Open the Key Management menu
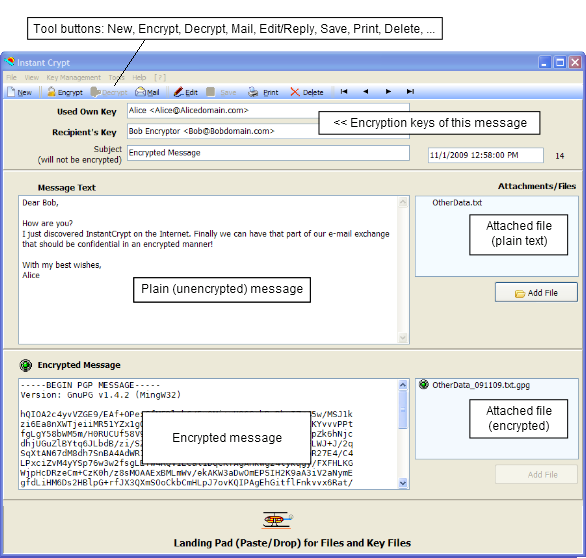Screen dimensions: 586x558 click(x=74, y=77)
